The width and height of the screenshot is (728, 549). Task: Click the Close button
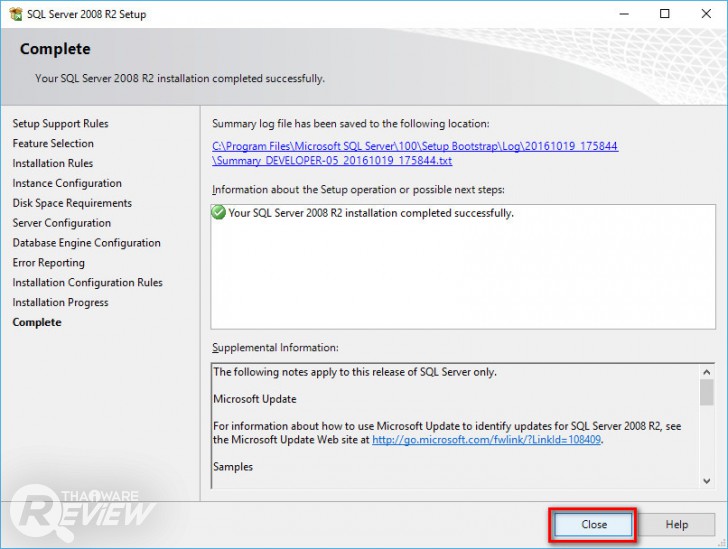(x=593, y=525)
